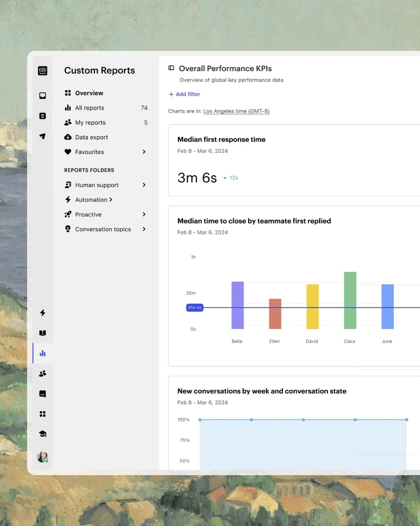Screen dimensions: 420x526
Task: Open Outbound paper plane icon
Action: pos(43,136)
